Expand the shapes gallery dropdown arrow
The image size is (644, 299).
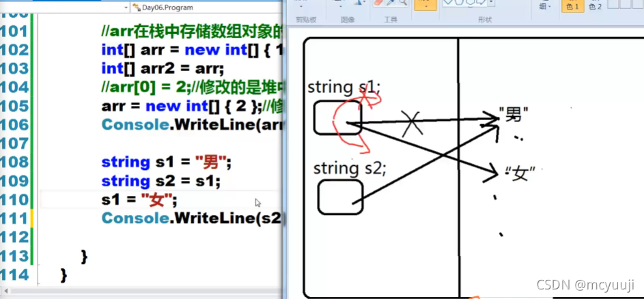click(491, 3)
